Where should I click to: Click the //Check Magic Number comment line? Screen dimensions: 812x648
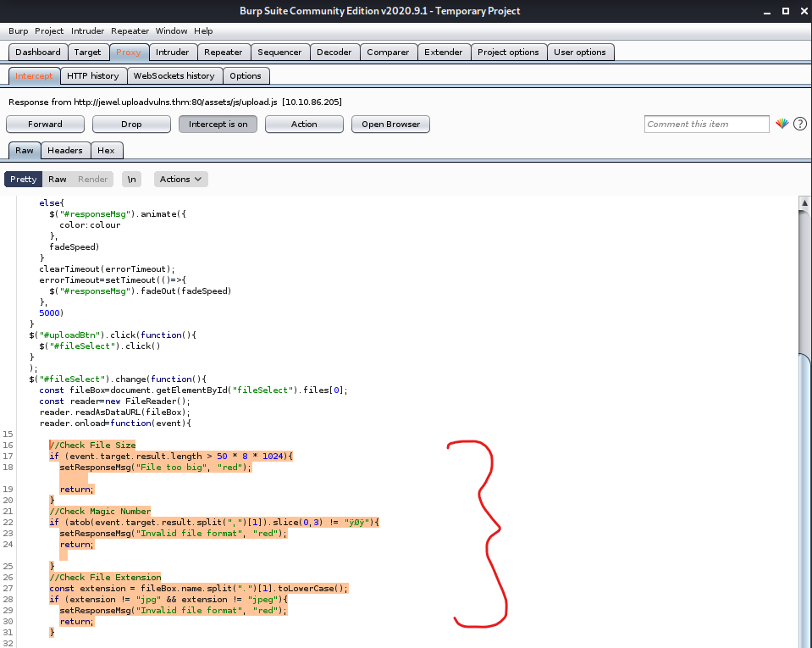pyautogui.click(x=100, y=512)
